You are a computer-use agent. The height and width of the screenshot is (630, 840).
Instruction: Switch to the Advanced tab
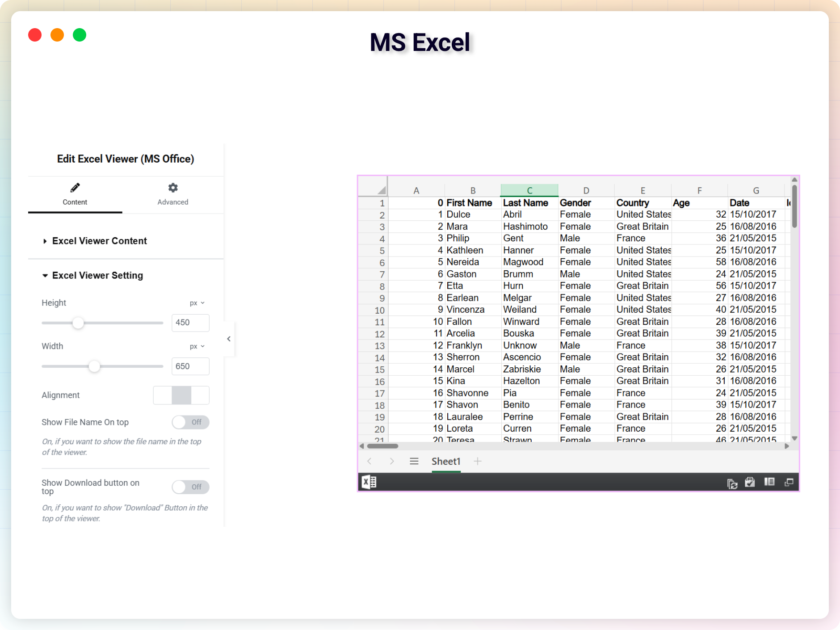click(173, 194)
